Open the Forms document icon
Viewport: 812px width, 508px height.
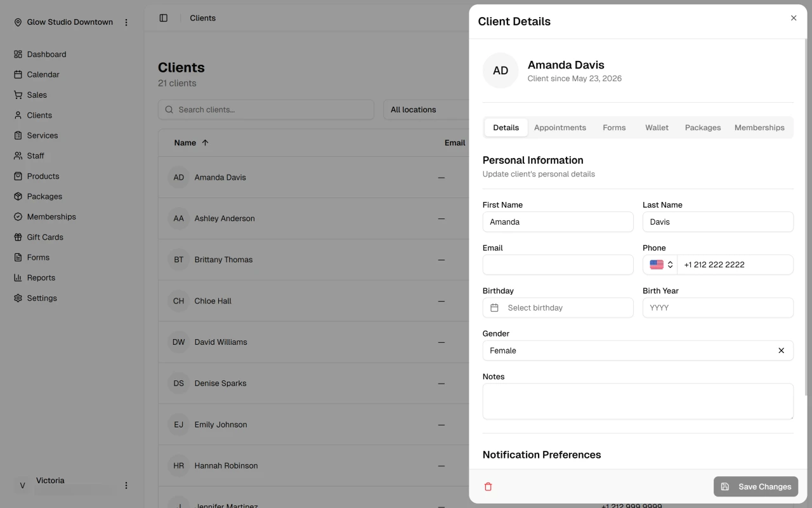click(x=18, y=258)
